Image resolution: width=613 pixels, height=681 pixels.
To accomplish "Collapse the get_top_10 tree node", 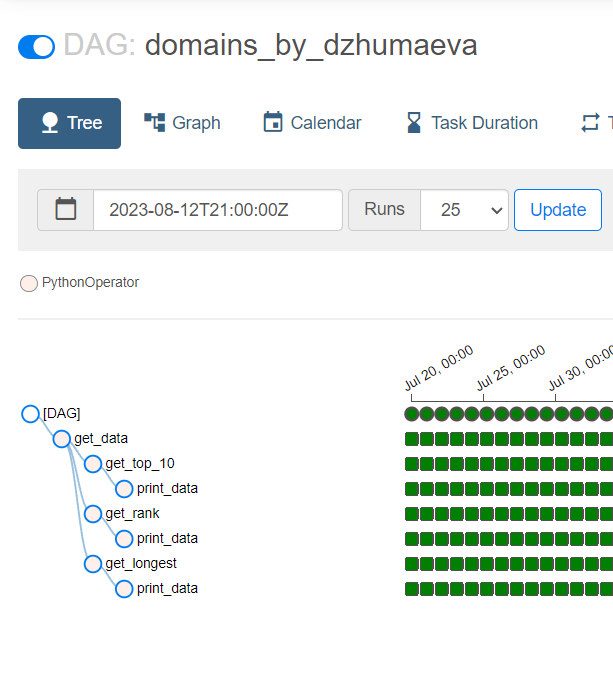I will click(93, 464).
